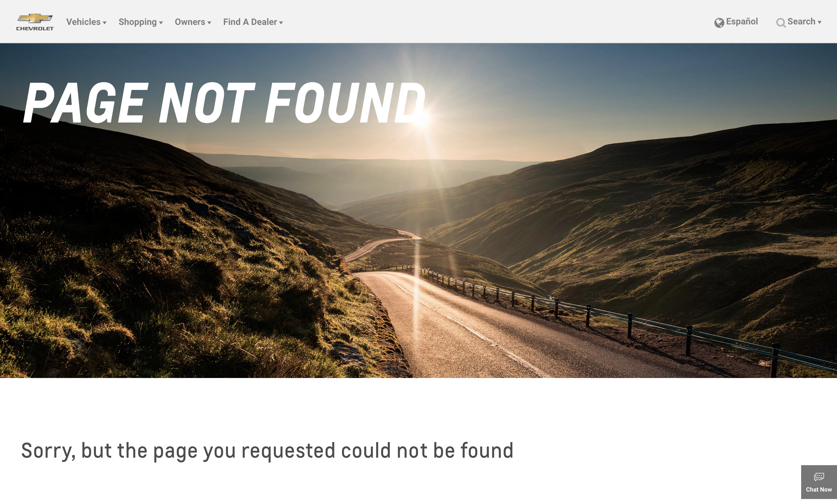Expand the arrow next to Shopping
Screen dimensions: 837x504
click(161, 23)
